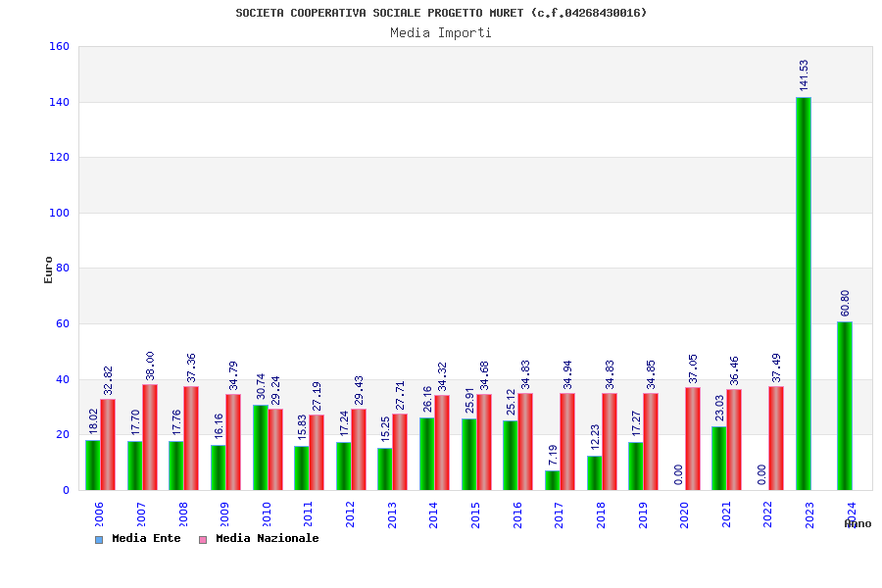
Task: Click the 160 y-axis tick label
Action: 59,46
